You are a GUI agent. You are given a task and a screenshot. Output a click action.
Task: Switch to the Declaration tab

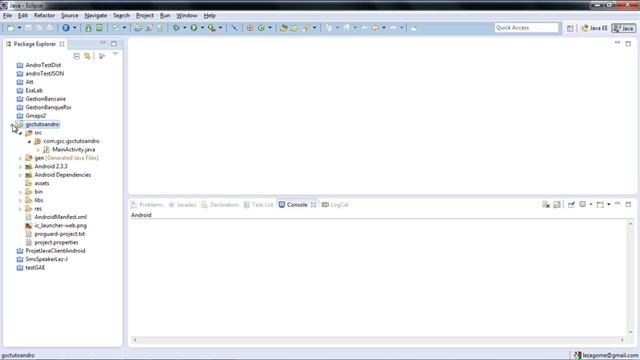(220, 205)
